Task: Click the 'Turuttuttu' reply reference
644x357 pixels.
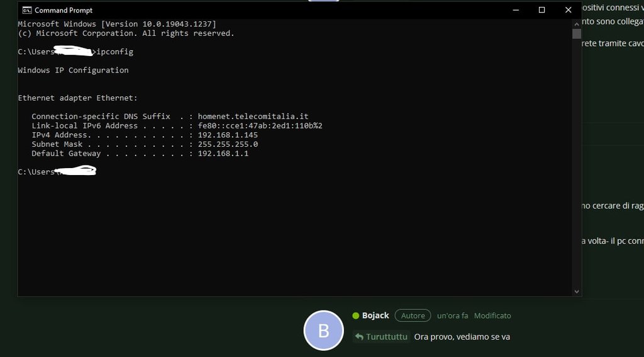Action: pos(387,337)
